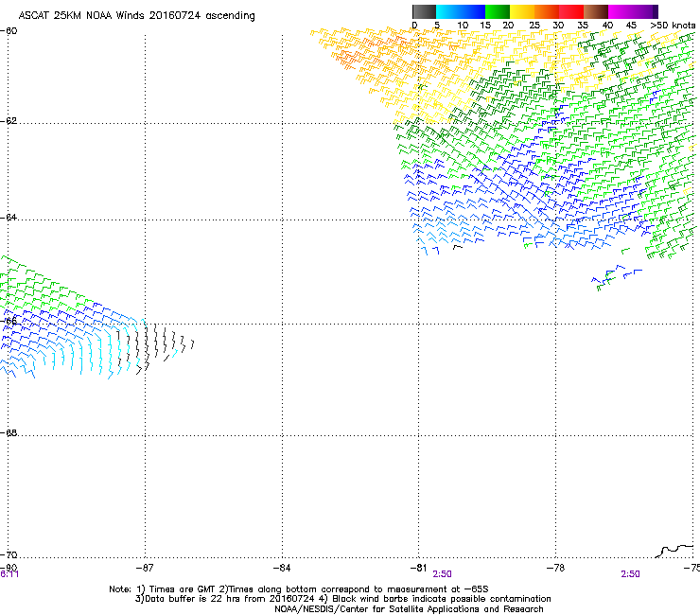The width and height of the screenshot is (700, 615).
Task: Click the black contaminated wind barbs near -87
Action: tap(154, 348)
